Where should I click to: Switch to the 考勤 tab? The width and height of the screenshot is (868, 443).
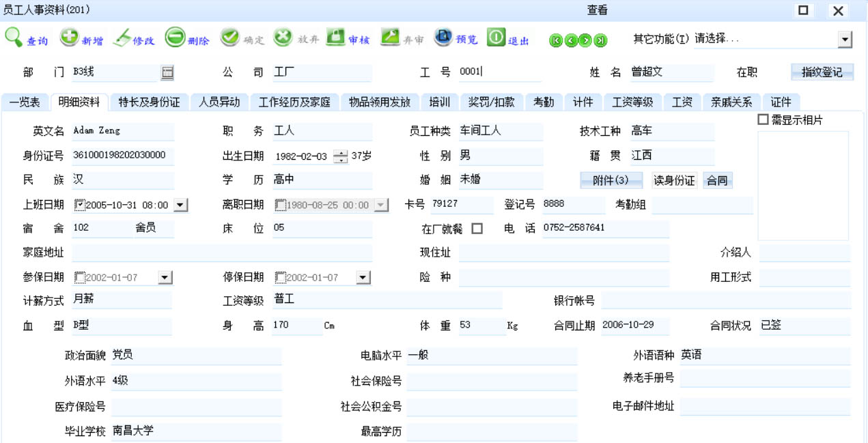544,102
